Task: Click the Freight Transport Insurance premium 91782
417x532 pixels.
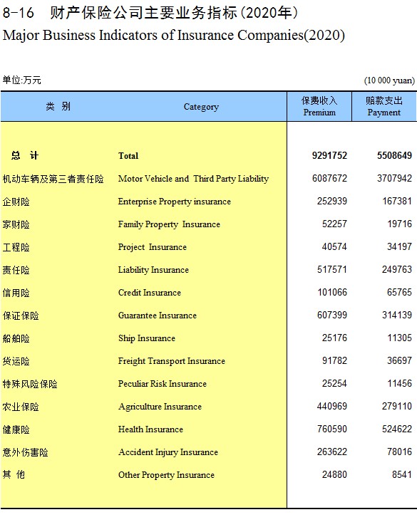Action: [334, 360]
